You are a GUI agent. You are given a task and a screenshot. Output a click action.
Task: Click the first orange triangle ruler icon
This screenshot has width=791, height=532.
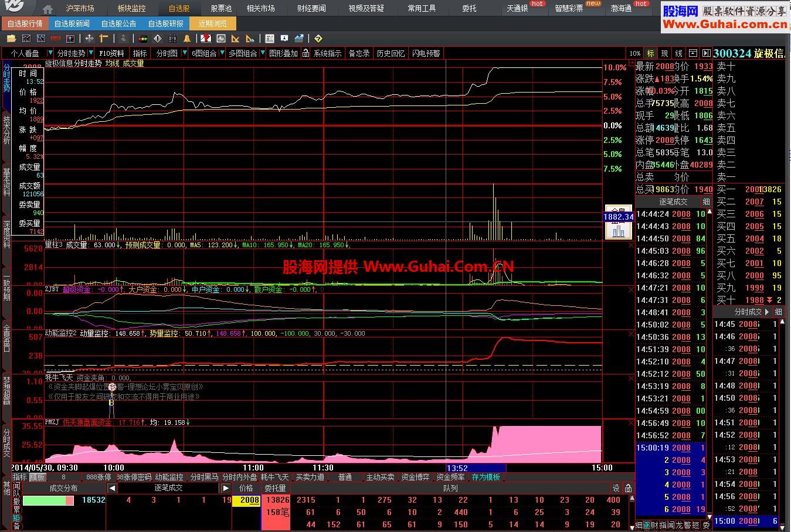pos(235,39)
